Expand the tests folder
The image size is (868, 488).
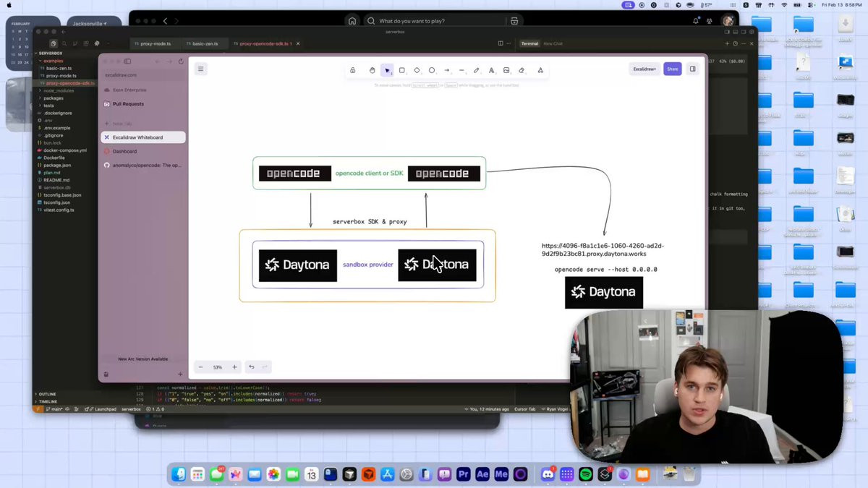(48, 106)
